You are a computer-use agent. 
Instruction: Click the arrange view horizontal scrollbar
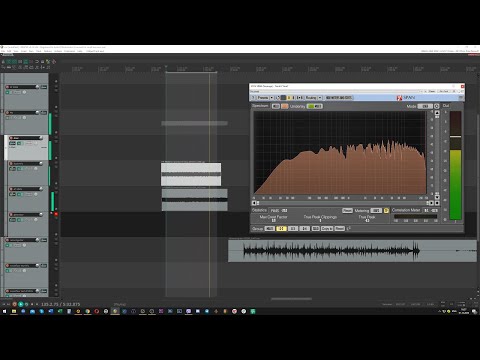click(x=291, y=299)
